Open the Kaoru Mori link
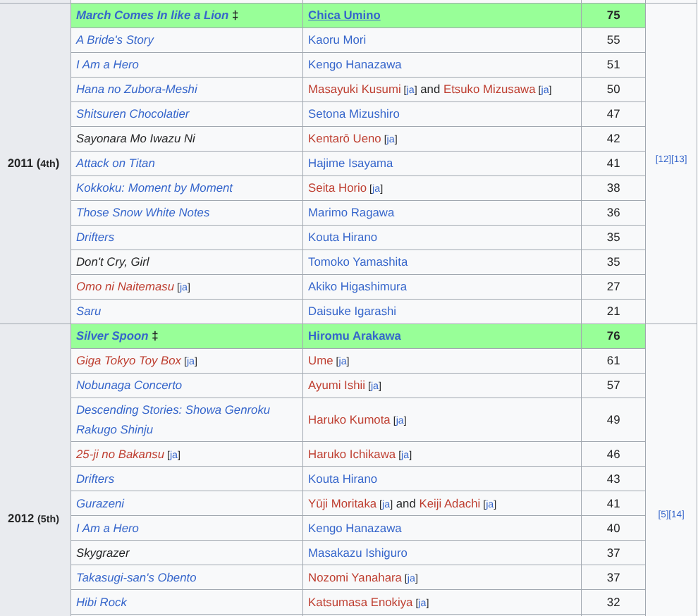The image size is (698, 616). (337, 39)
